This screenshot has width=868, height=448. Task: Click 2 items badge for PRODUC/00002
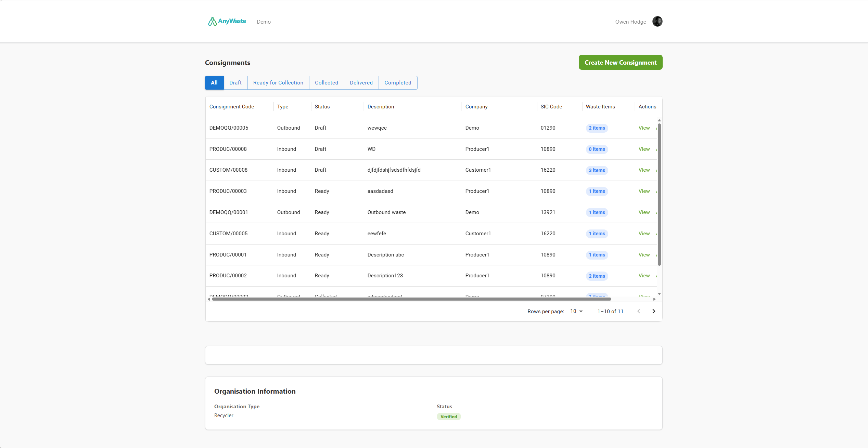point(597,276)
